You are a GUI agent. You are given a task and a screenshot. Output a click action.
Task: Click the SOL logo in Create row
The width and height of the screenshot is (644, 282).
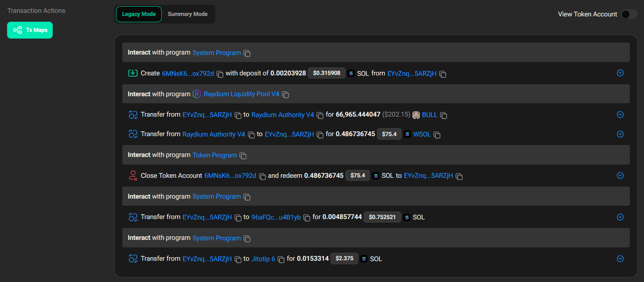pos(352,74)
